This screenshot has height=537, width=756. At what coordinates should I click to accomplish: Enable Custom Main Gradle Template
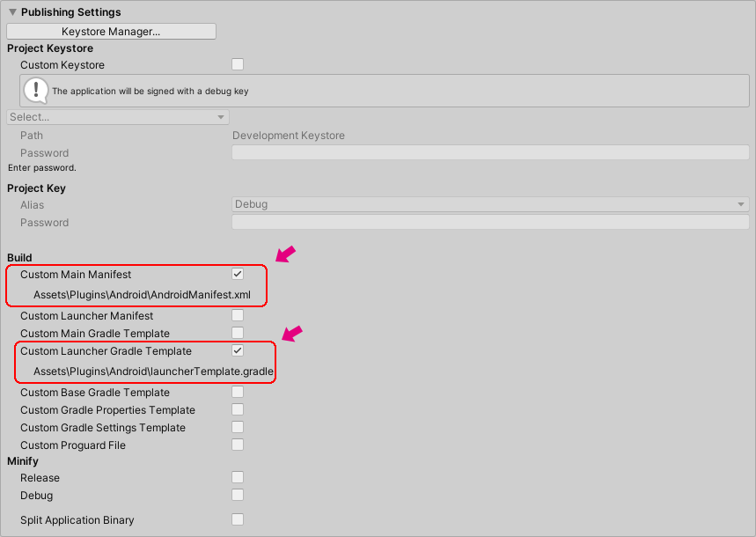coord(238,333)
